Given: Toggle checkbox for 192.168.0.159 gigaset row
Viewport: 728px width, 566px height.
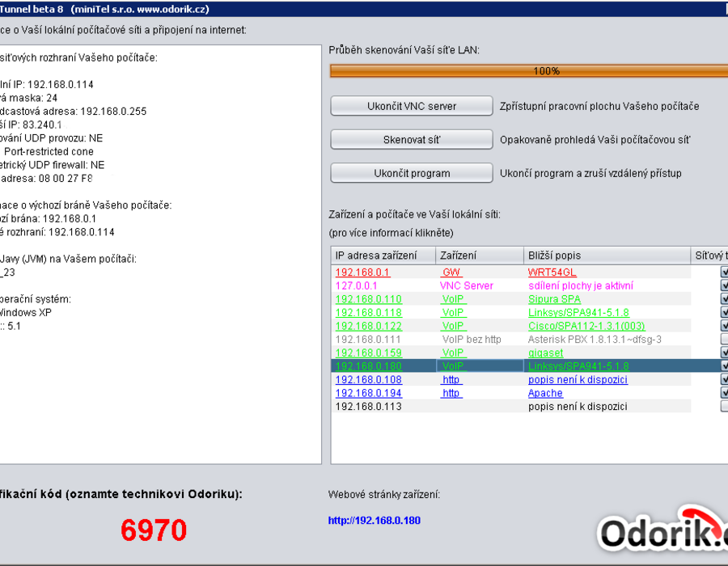Looking at the screenshot, I should 724,353.
